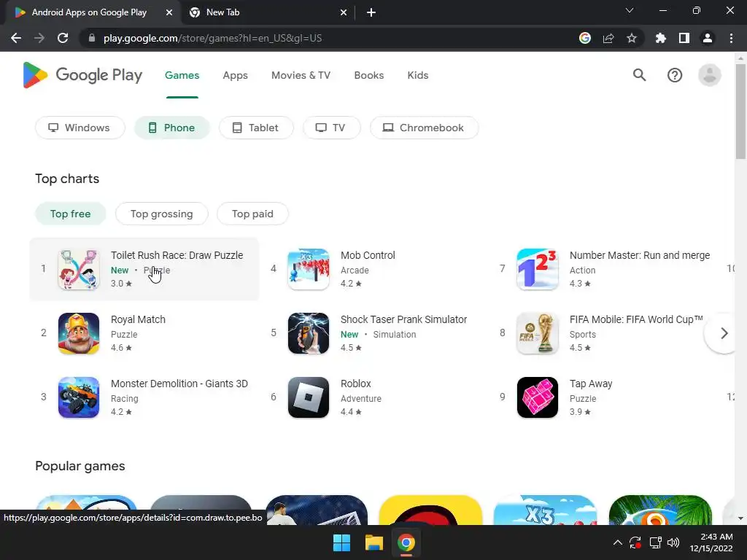The width and height of the screenshot is (747, 560).
Task: Open the clock and date in taskbar
Action: [x=711, y=542]
